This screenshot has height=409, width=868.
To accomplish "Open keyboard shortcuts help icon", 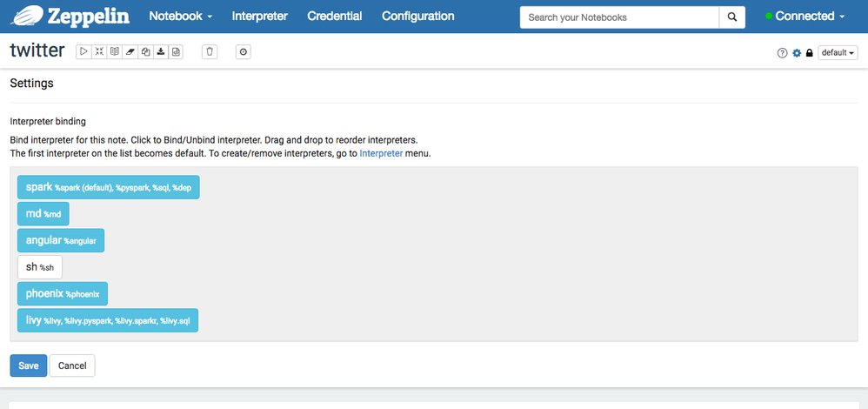I will (782, 53).
